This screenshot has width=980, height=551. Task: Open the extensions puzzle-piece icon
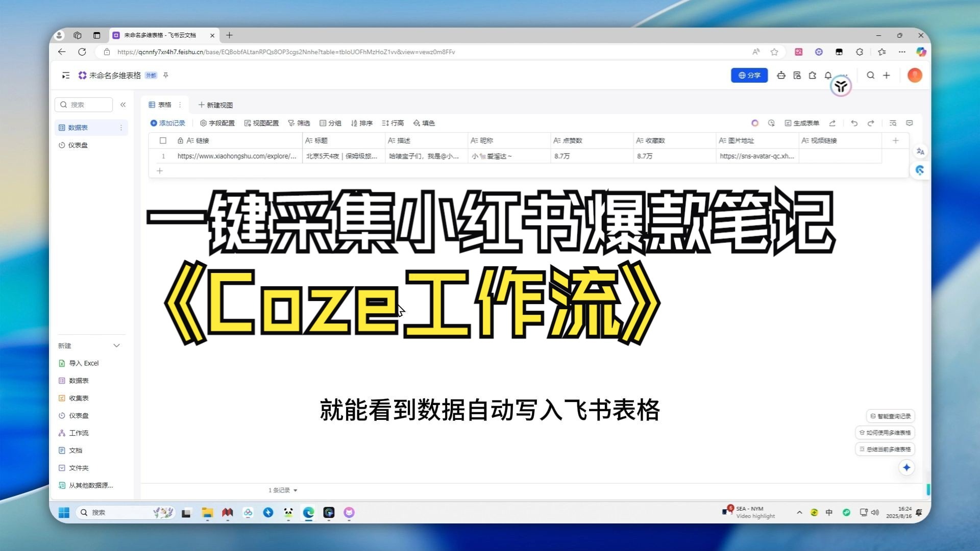[813, 76]
